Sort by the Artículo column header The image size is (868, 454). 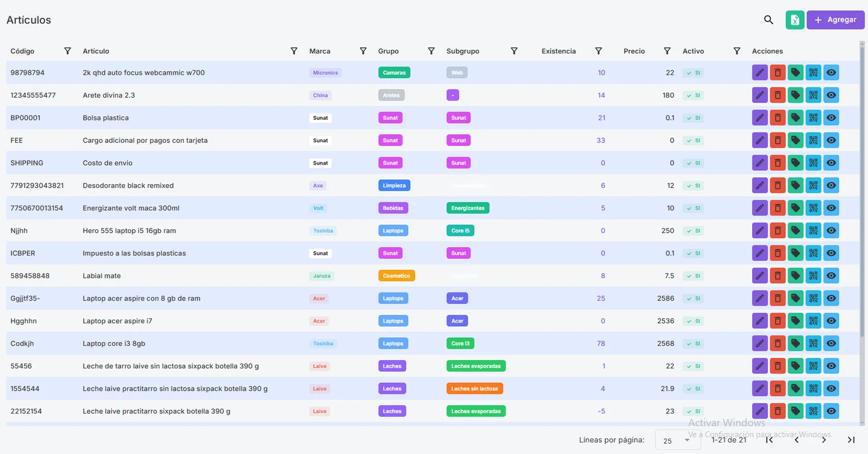pyautogui.click(x=96, y=51)
